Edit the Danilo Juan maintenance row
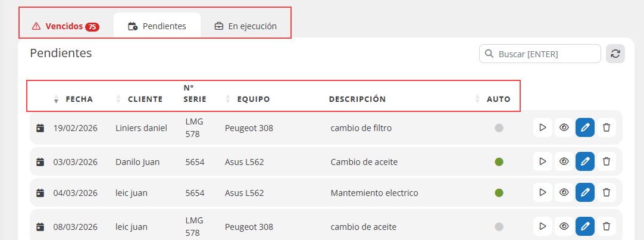The image size is (644, 240). point(585,161)
